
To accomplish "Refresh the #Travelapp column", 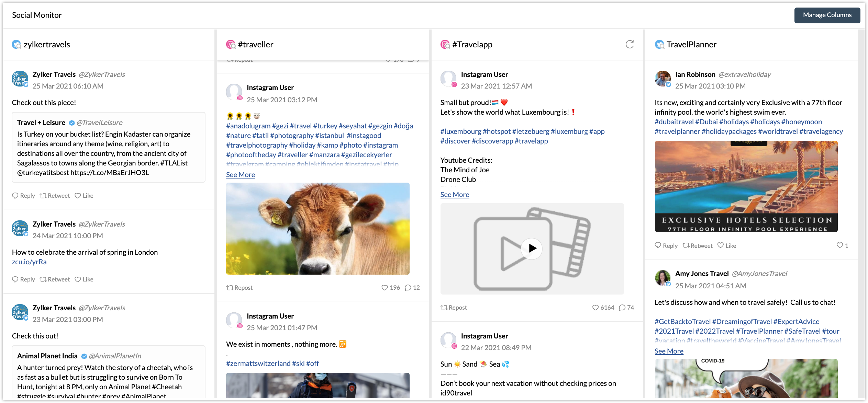I will coord(630,44).
